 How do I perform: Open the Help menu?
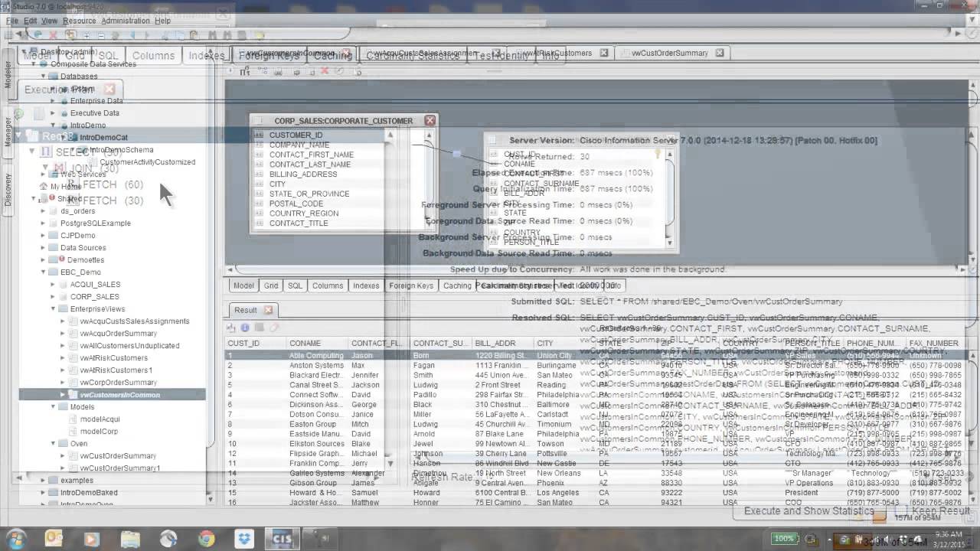[162, 21]
